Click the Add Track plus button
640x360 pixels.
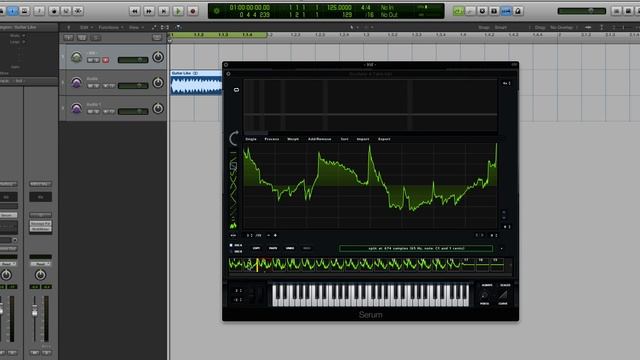point(68,38)
